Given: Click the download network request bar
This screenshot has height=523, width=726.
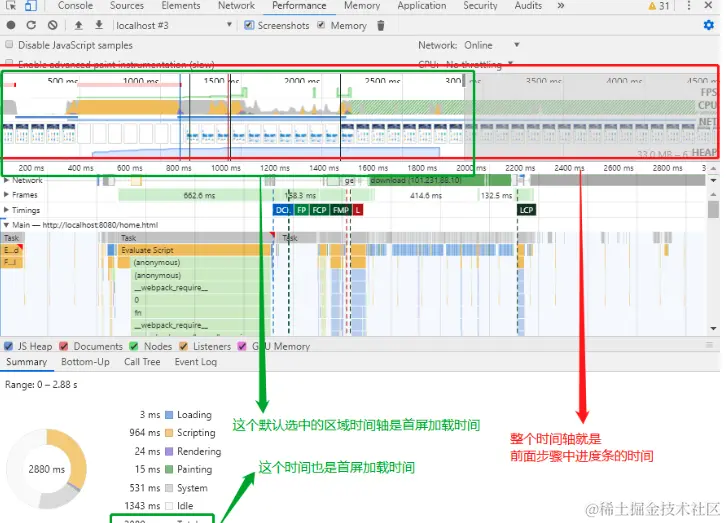Looking at the screenshot, I should tap(438, 180).
